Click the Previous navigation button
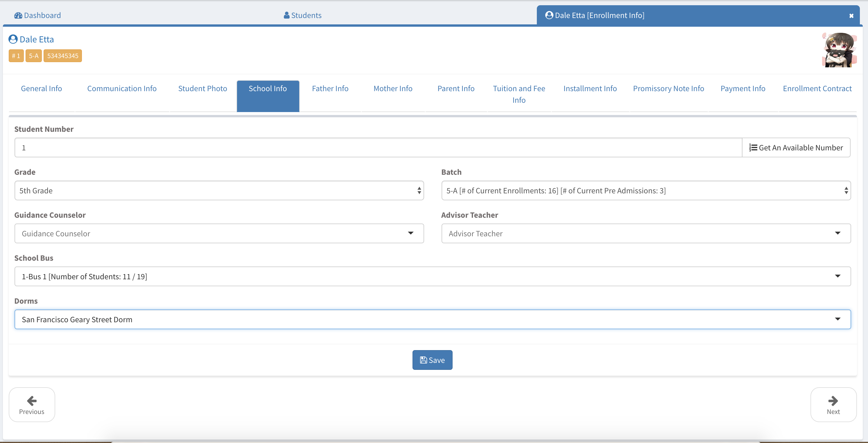868x443 pixels. pyautogui.click(x=32, y=404)
